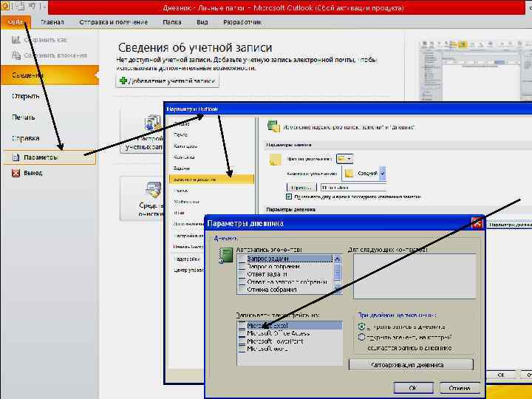
Task: Select Сведения in backstage menu
Action: pos(50,75)
